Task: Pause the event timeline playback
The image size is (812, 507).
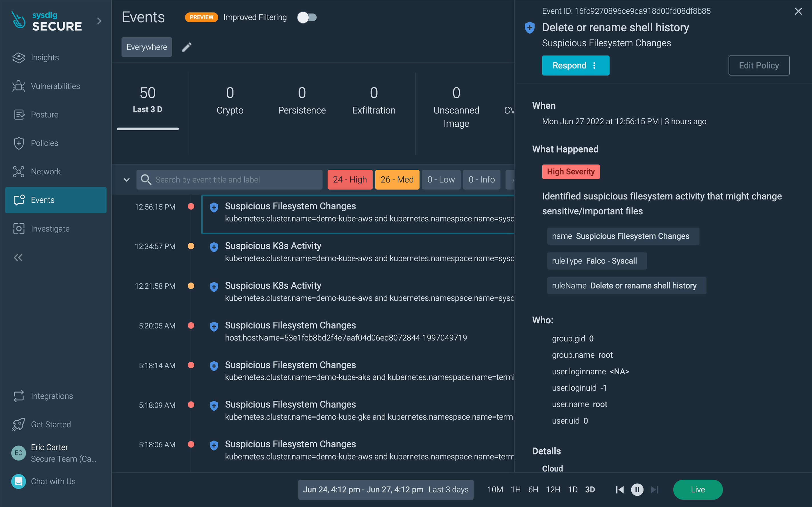Action: coord(637,490)
